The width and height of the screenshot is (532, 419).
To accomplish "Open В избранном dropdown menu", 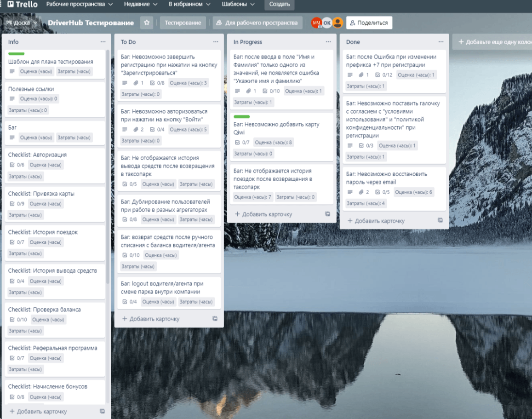I will pos(189,5).
